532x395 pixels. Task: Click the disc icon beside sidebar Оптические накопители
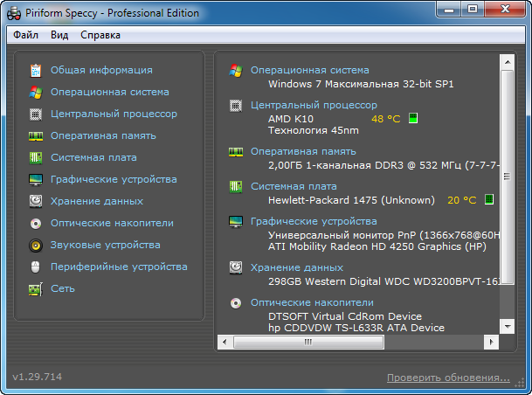[x=36, y=224]
